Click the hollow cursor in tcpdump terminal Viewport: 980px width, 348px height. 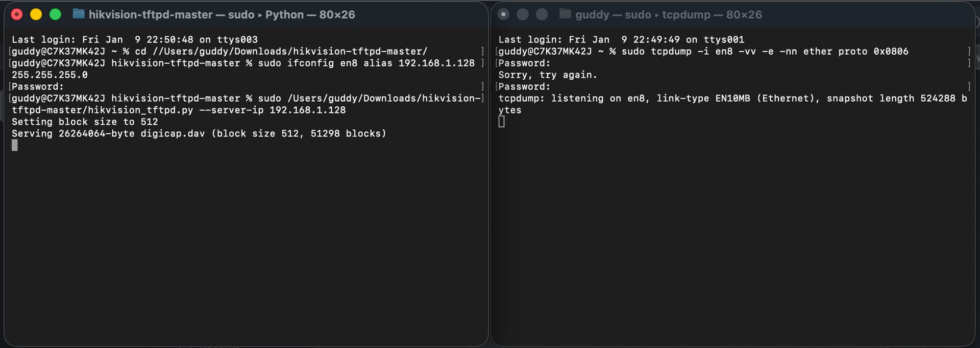click(x=501, y=122)
